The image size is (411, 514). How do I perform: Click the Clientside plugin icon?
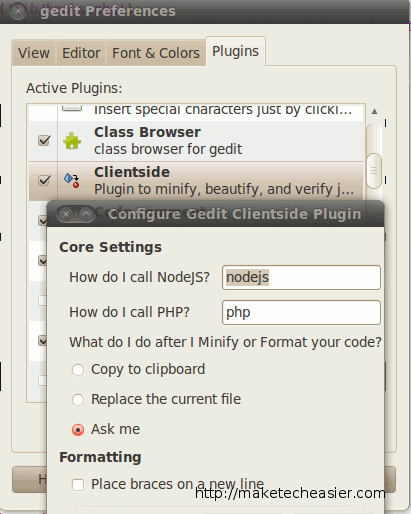pos(72,180)
